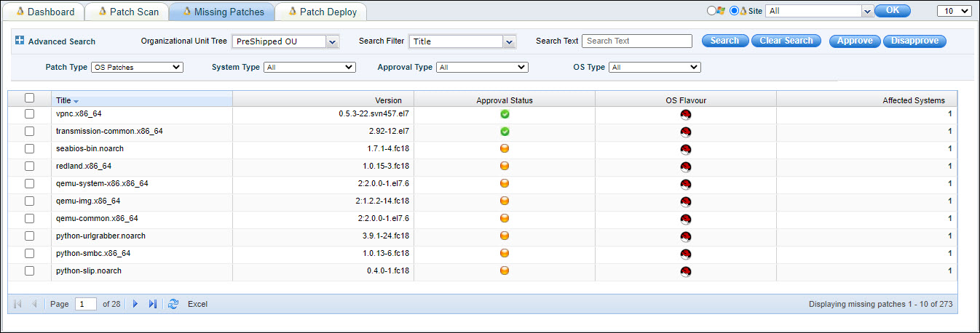Click approval status icon for transmission-common.x86_64
The width and height of the screenshot is (980, 333).
point(505,131)
